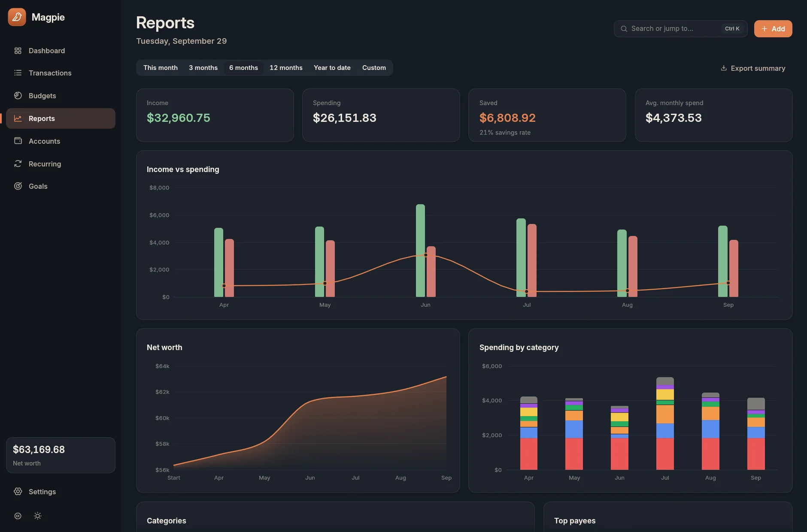Click the Settings gear icon
This screenshot has height=532, width=807.
click(18, 492)
